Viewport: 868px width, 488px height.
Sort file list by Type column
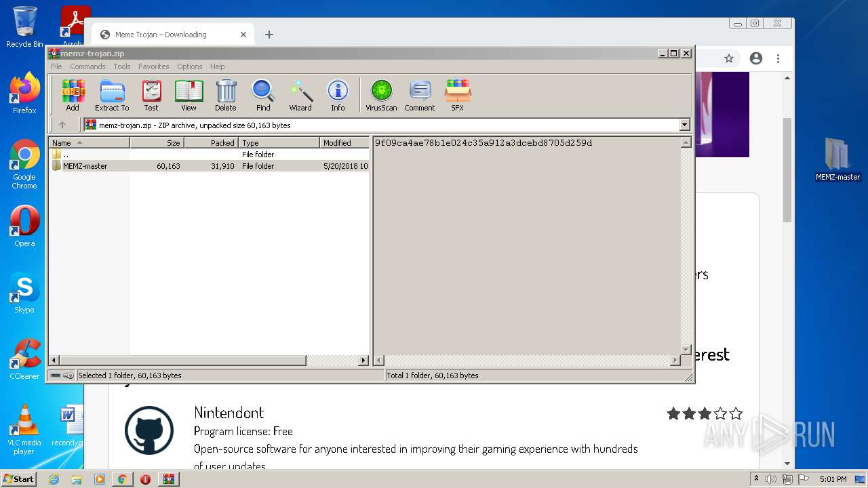(x=279, y=142)
